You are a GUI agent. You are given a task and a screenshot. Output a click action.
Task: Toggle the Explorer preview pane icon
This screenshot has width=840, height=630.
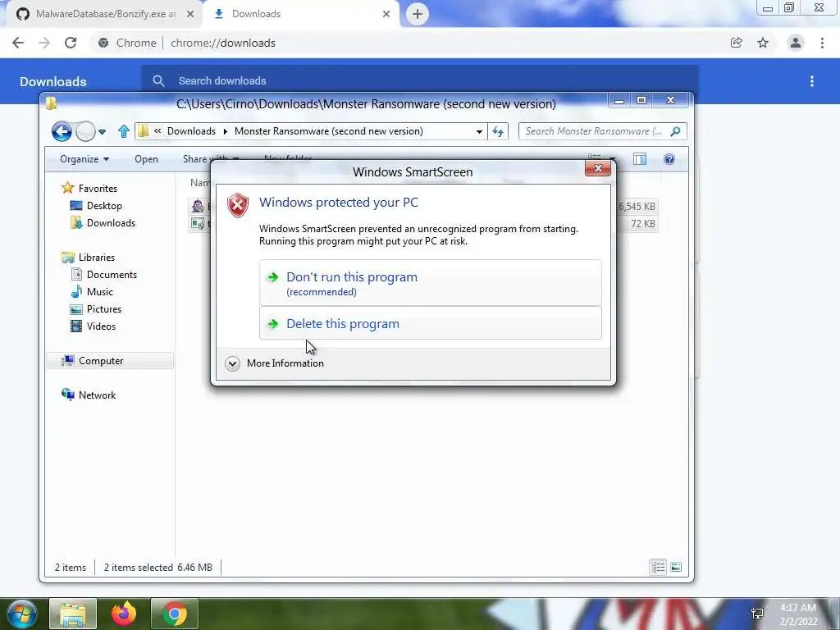click(x=640, y=159)
